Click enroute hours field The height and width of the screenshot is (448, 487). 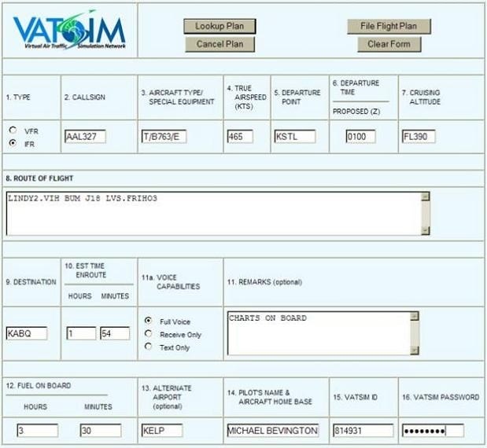[x=81, y=333]
